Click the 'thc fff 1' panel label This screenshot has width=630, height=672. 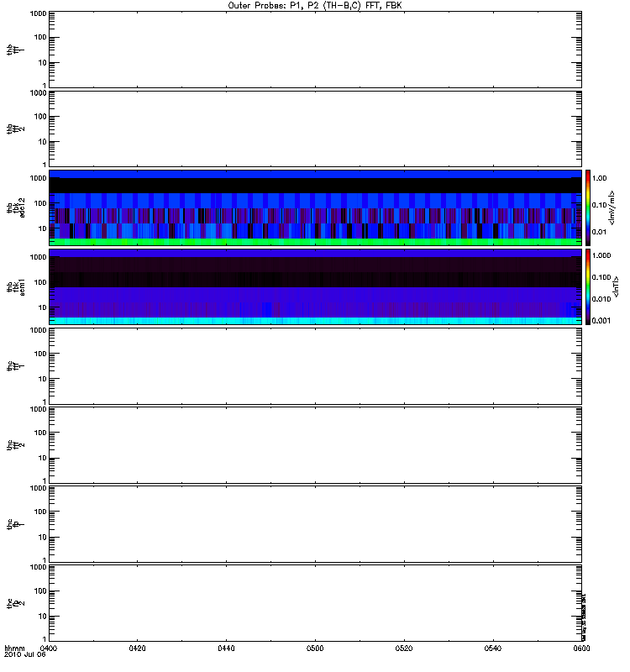tap(15, 366)
